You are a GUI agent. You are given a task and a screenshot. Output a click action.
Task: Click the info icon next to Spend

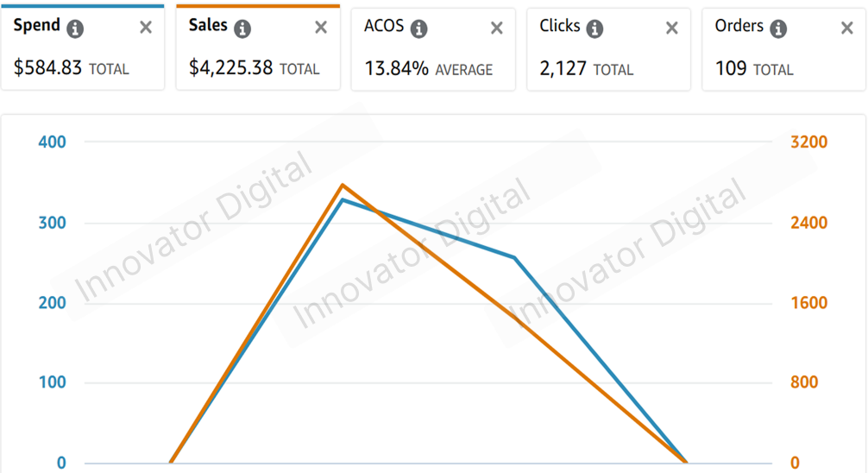[x=75, y=28]
